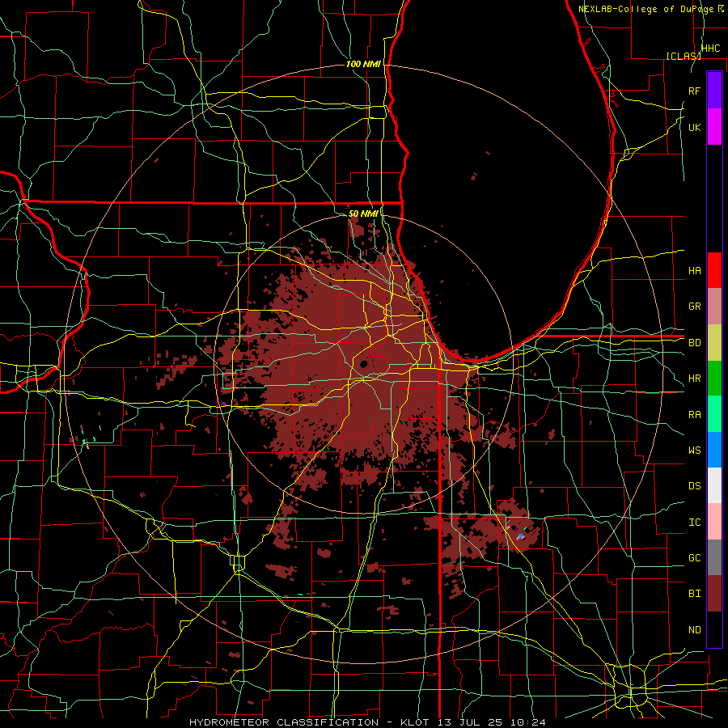The image size is (728, 728).
Task: Pick the dark green HR swatch
Action: 714,379
